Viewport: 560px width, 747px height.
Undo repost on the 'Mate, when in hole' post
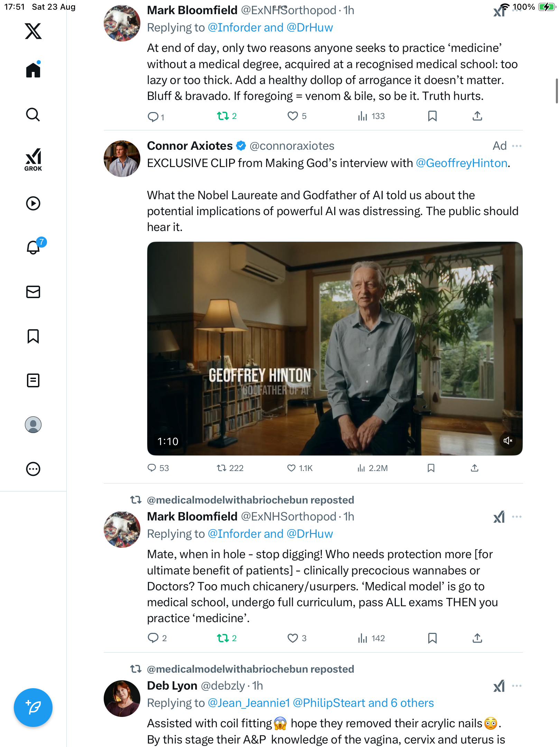click(x=223, y=638)
